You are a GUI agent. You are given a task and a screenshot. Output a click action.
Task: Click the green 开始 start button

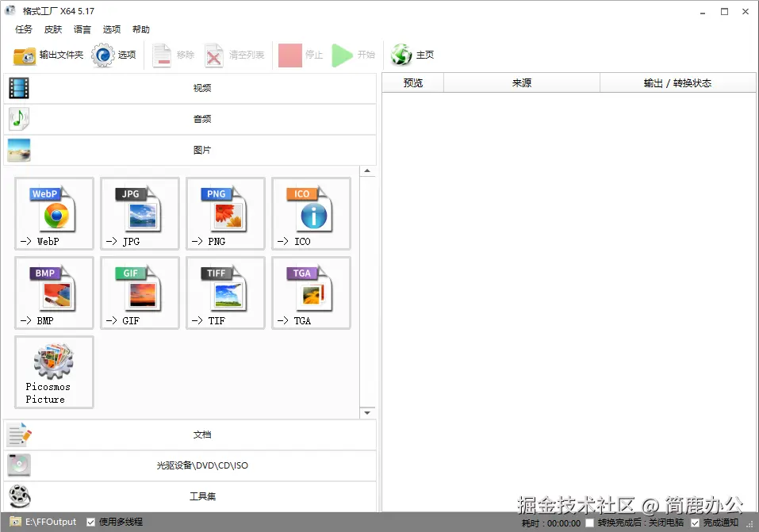click(343, 55)
